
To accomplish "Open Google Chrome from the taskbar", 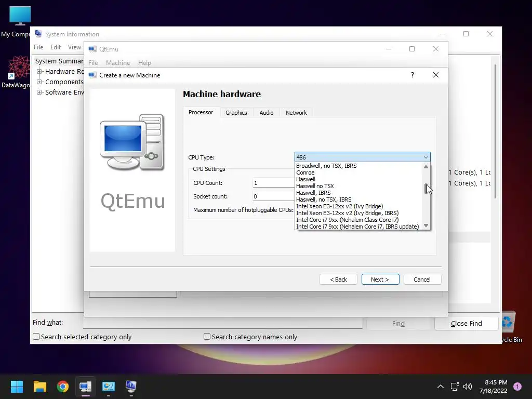I will (x=63, y=387).
